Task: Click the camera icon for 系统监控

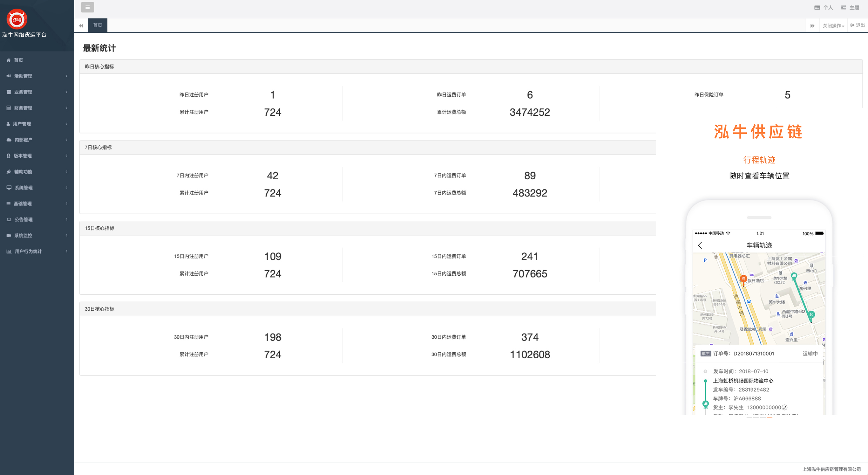Action: [x=9, y=235]
